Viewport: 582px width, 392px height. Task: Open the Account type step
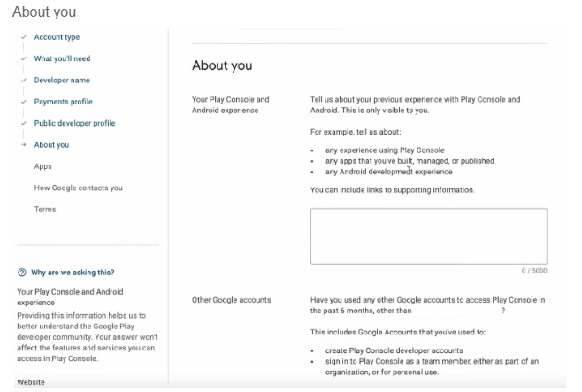coord(56,37)
